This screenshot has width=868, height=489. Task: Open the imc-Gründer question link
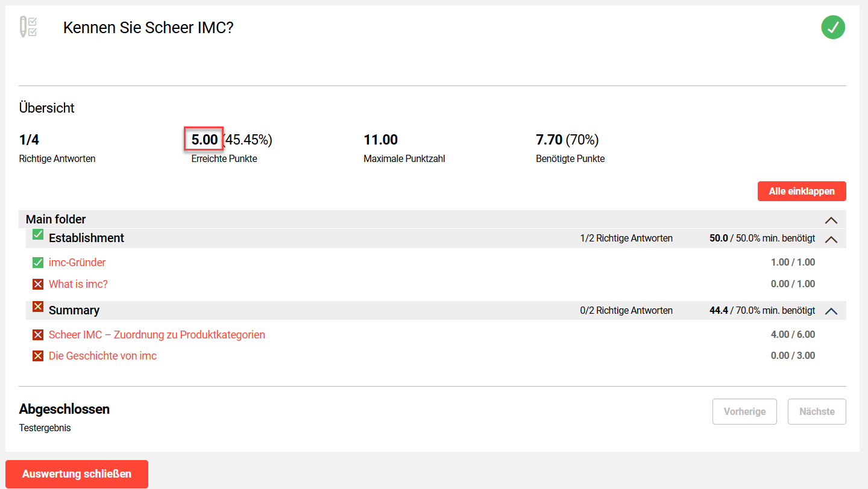(77, 263)
